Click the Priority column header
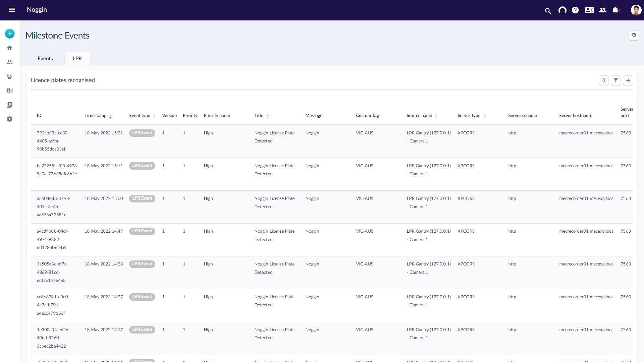644x362 pixels. pyautogui.click(x=190, y=116)
